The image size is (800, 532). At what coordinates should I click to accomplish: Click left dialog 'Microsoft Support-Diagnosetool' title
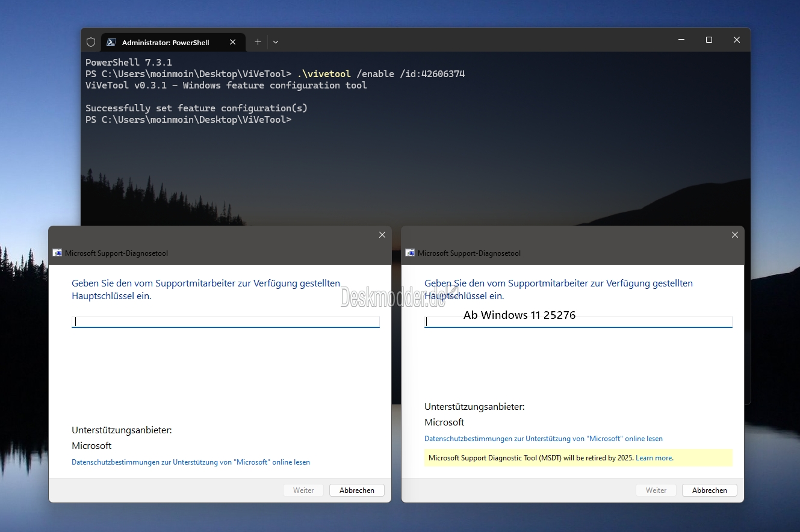pyautogui.click(x=117, y=253)
